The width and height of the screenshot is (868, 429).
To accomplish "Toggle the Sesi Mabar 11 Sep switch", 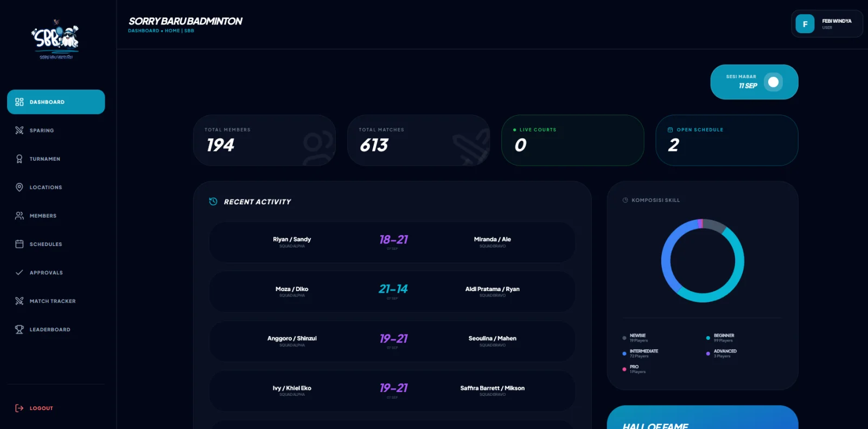I will tap(773, 82).
